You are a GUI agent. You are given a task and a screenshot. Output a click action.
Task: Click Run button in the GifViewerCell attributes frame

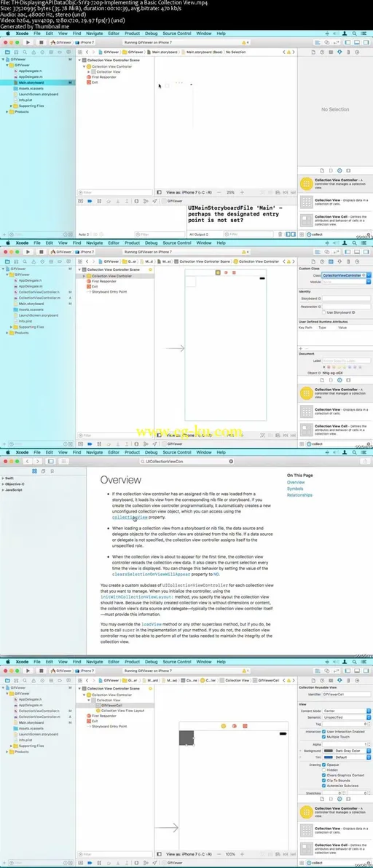(28, 670)
